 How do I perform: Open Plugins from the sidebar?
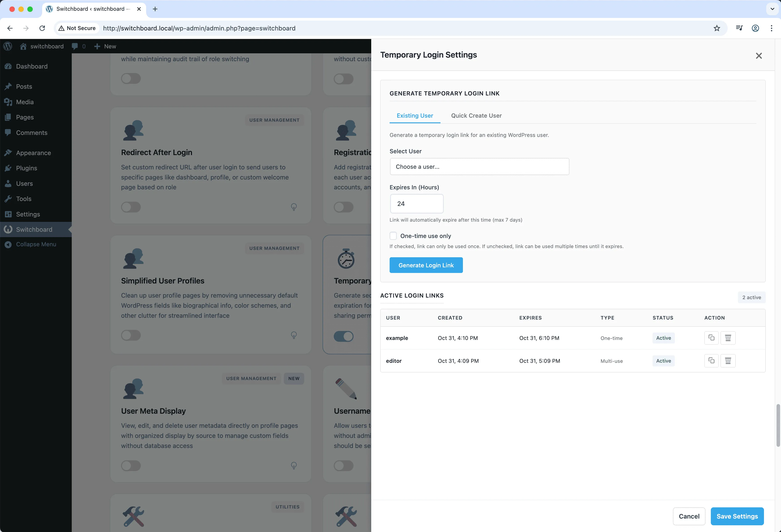coord(26,168)
